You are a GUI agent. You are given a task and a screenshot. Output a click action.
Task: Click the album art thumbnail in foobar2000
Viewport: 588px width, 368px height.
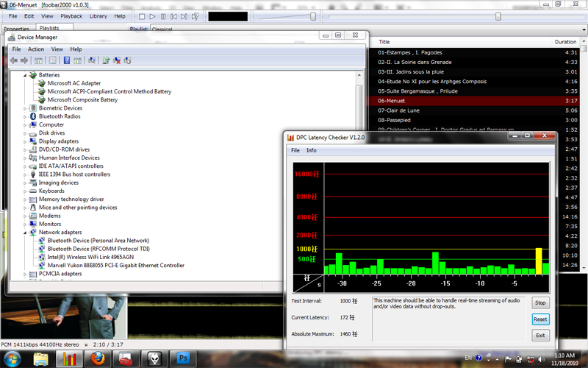coord(64,317)
